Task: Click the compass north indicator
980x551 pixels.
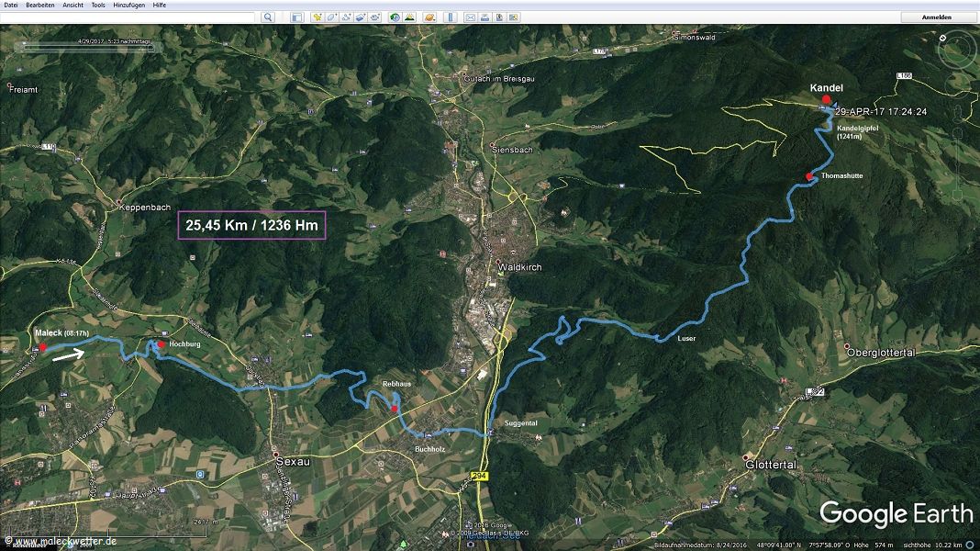Action: click(943, 38)
